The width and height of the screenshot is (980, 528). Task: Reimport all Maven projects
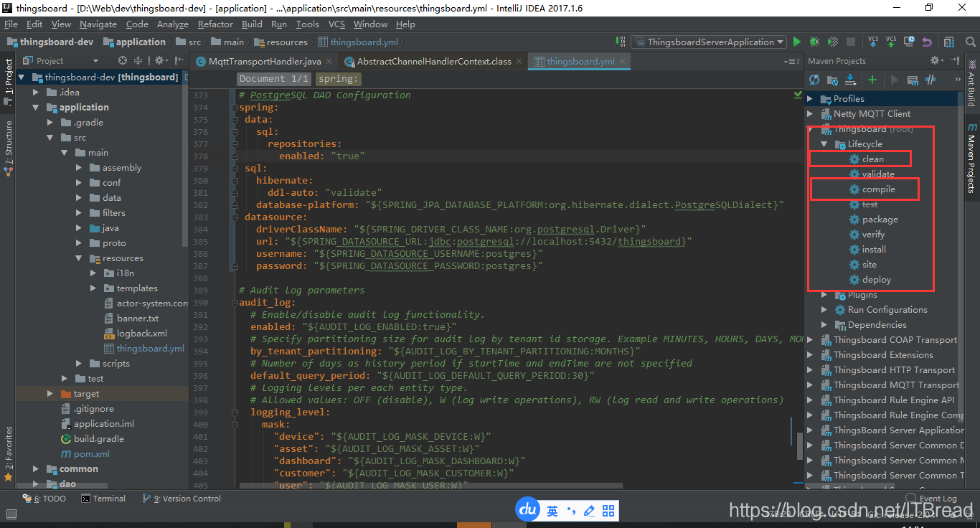(x=814, y=80)
